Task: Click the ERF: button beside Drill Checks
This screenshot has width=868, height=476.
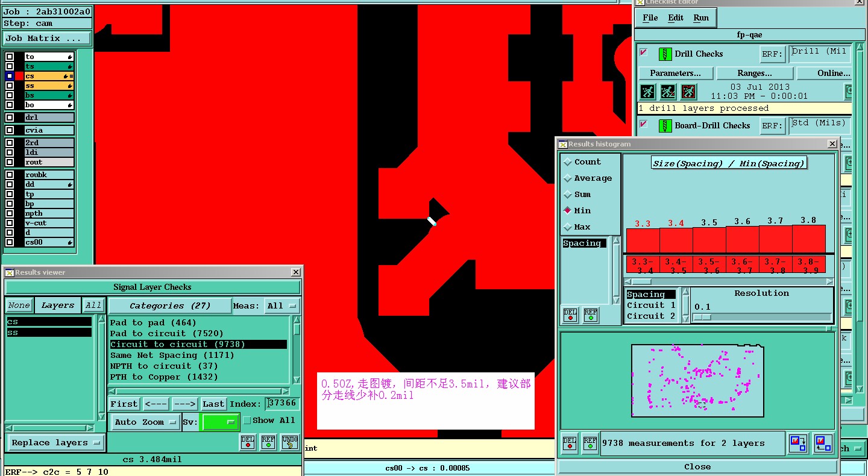Action: click(x=772, y=54)
